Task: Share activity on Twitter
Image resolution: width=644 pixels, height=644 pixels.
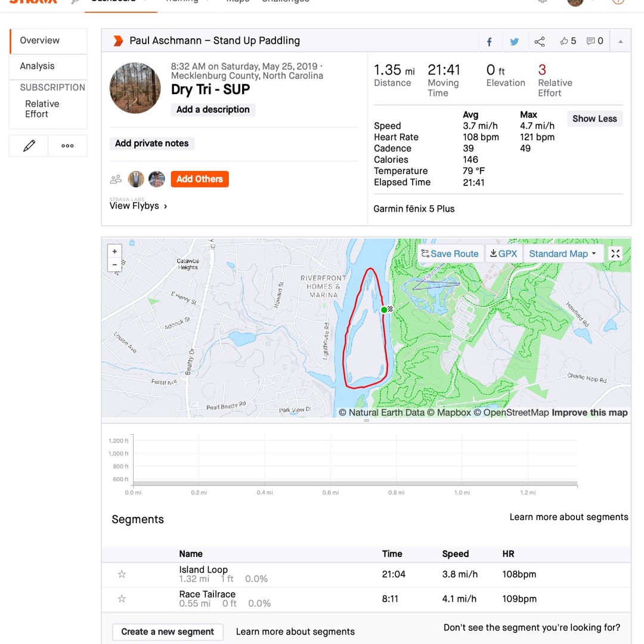Action: click(514, 42)
